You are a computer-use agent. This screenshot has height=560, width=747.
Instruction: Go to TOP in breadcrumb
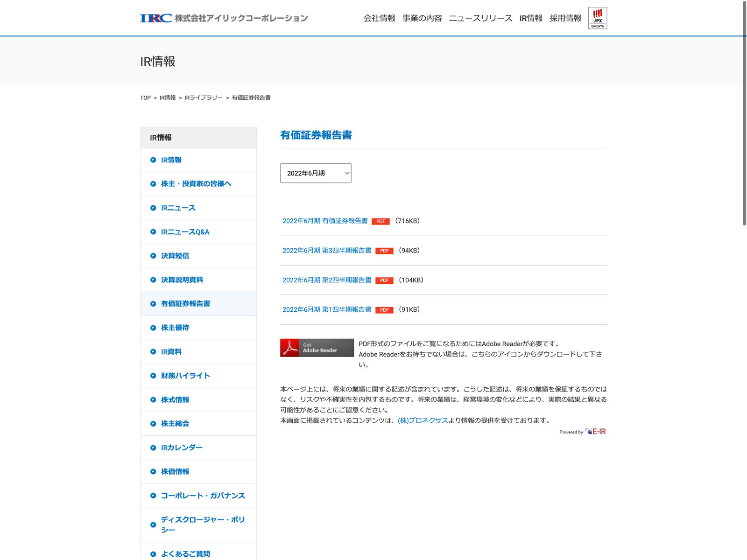click(x=145, y=98)
